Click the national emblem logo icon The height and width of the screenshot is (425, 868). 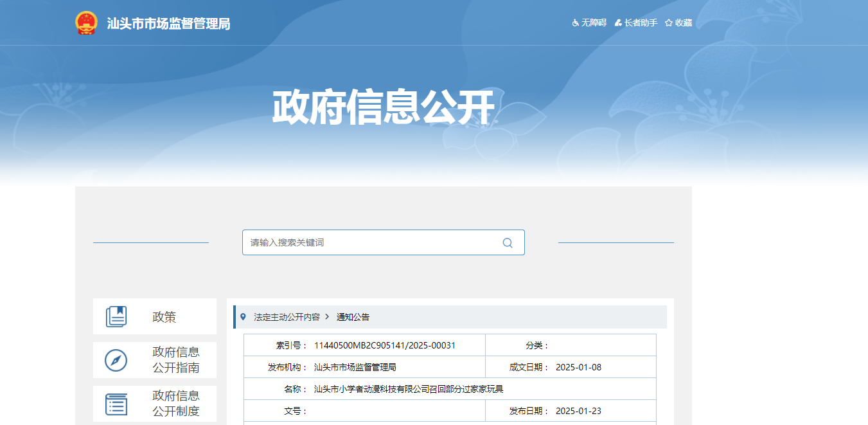(85, 23)
